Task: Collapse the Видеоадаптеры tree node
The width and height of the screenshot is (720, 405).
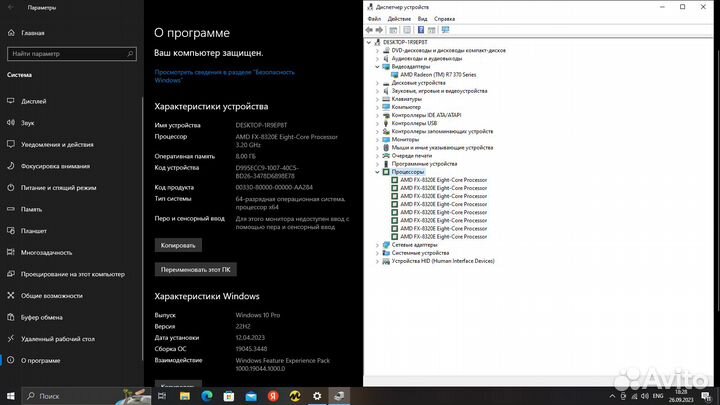Action: pos(376,66)
